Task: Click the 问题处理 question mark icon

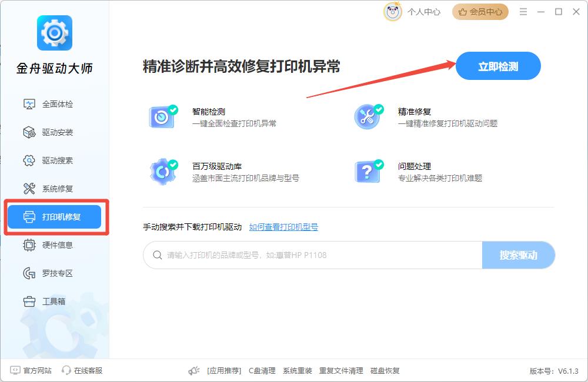Action: coord(368,172)
